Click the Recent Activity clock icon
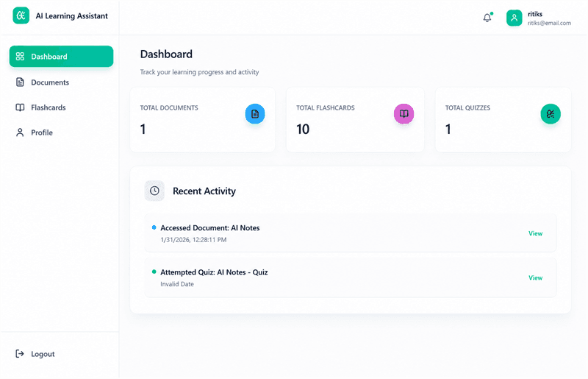 [x=154, y=191]
